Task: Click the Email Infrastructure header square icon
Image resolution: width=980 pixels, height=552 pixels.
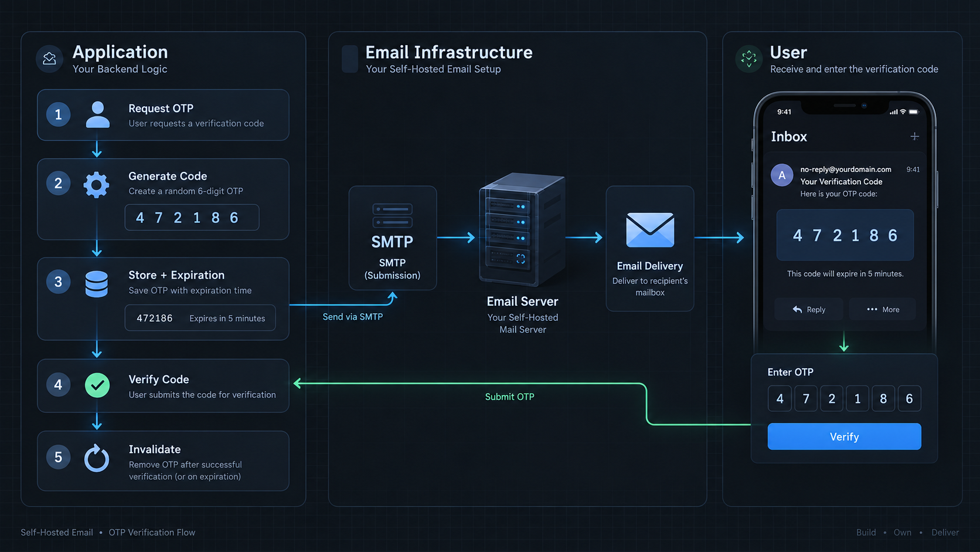Action: tap(350, 59)
